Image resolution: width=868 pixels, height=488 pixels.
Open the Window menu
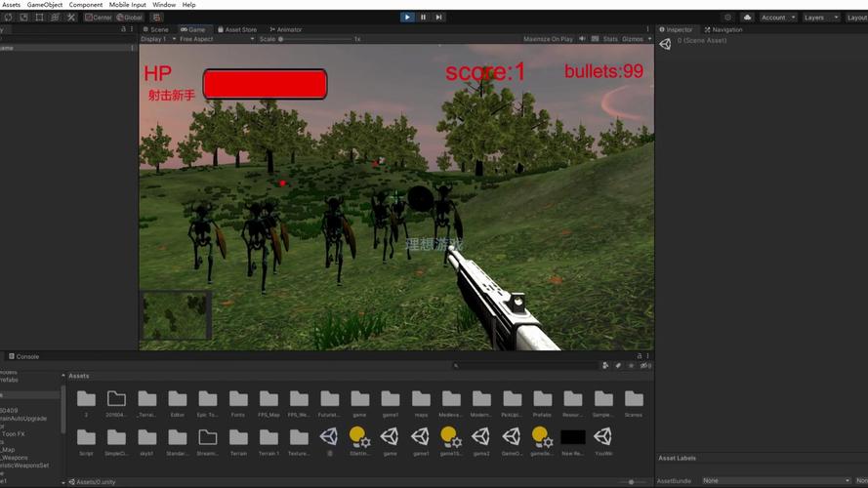click(x=164, y=5)
